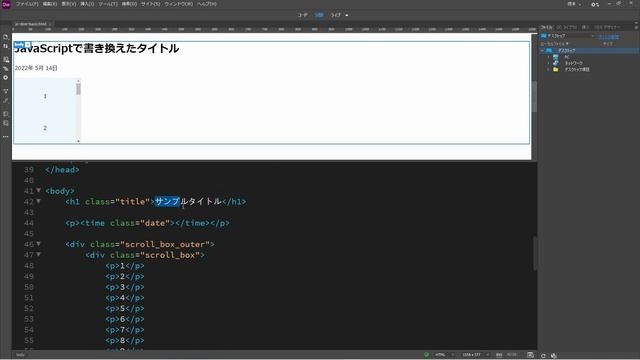The image size is (640, 360).
Task: Collapse the body tag at line 41
Action: click(38, 191)
